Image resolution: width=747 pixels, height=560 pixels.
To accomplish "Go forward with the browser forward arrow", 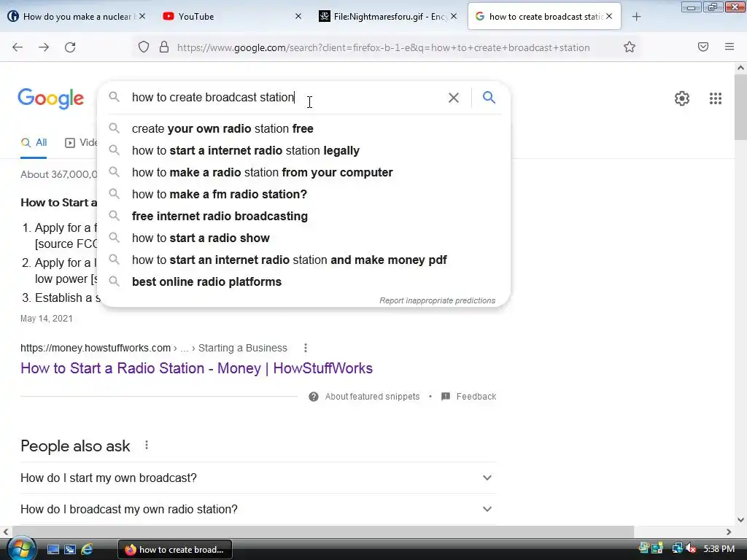I will click(x=44, y=47).
